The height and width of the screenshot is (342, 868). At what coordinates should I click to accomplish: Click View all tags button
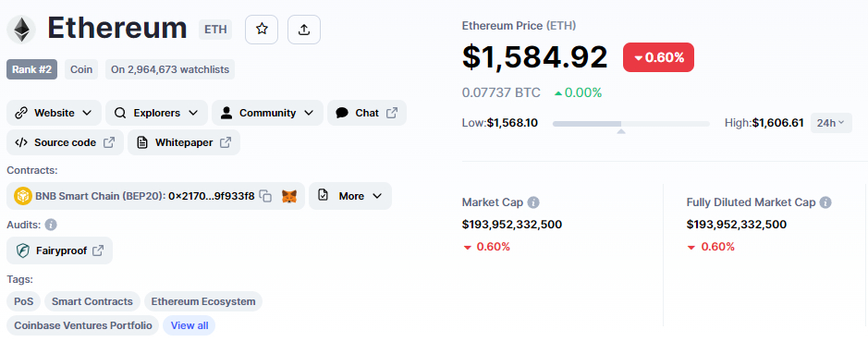189,325
